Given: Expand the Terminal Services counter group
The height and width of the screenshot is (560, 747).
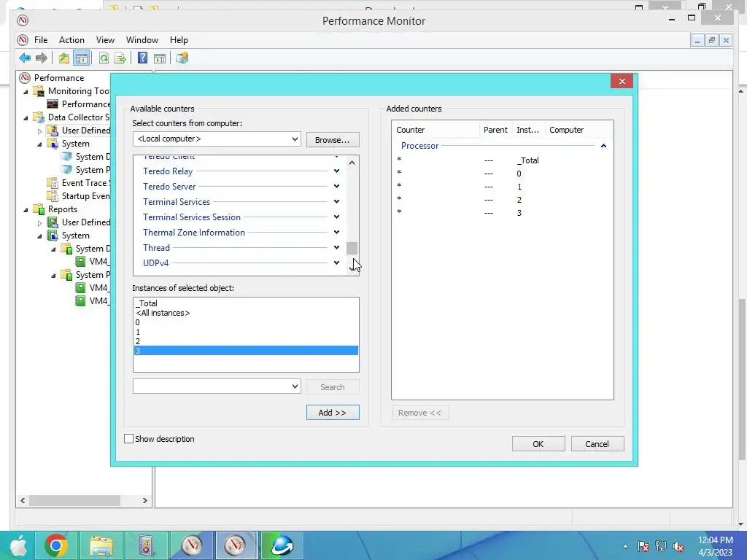Looking at the screenshot, I should 336,201.
